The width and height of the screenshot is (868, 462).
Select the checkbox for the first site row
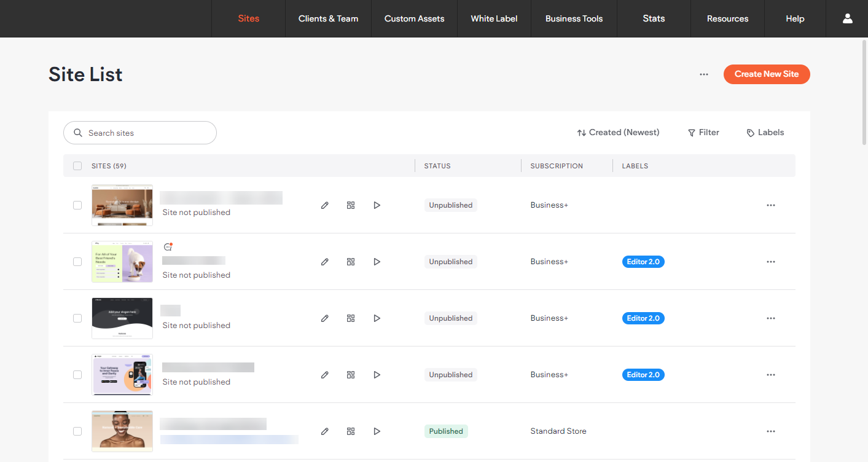77,205
